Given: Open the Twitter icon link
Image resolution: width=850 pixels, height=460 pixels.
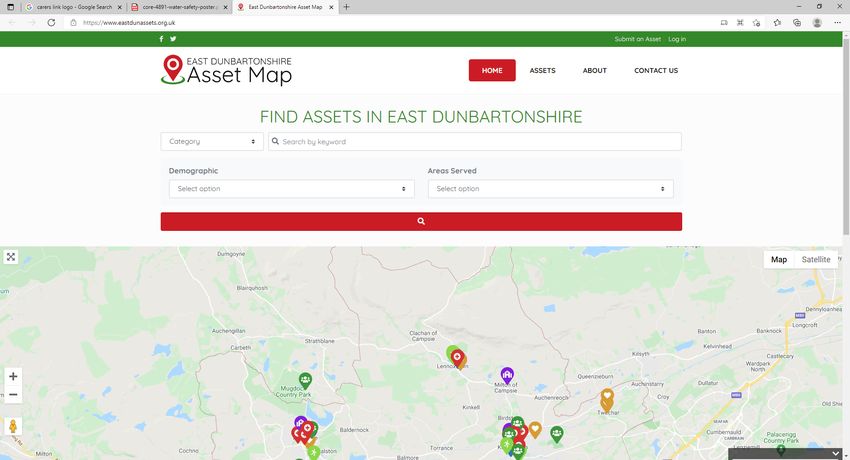Looking at the screenshot, I should pyautogui.click(x=173, y=39).
